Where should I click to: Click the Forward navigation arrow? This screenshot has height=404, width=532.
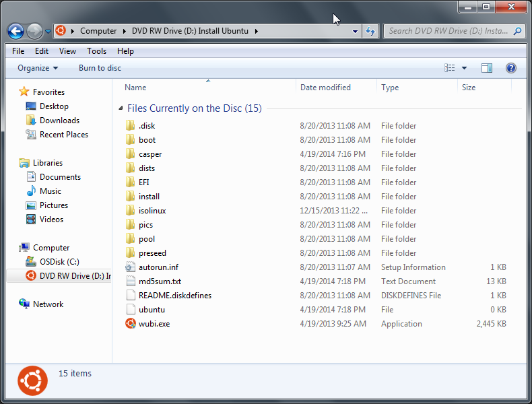(34, 31)
